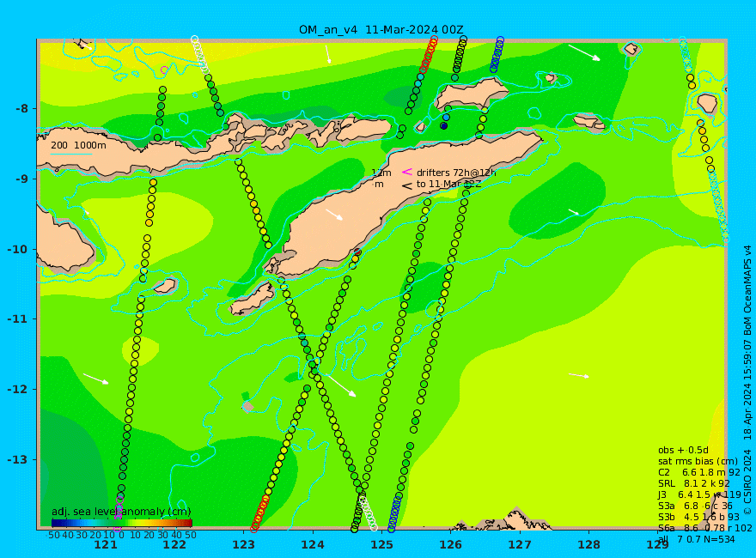The image size is (756, 558).
Task: Click the 128 longitude axis label
Action: 589,544
